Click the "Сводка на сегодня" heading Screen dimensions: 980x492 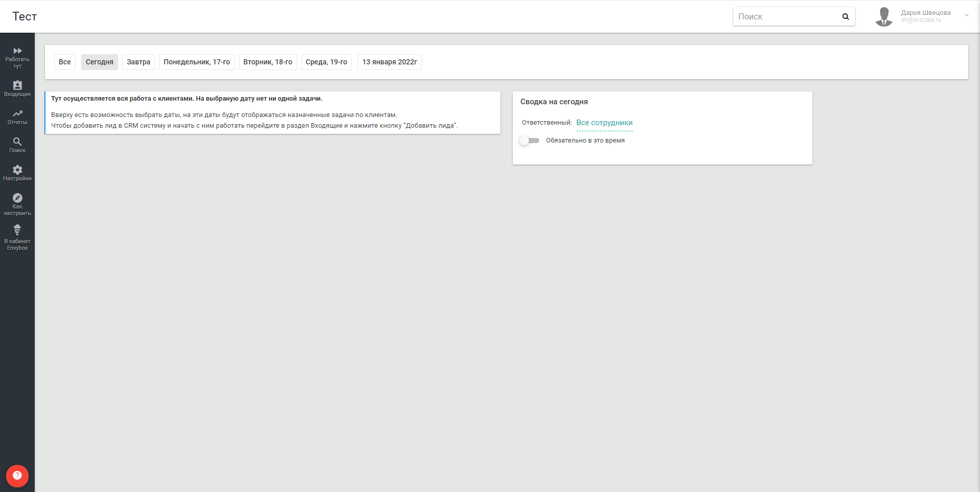[x=554, y=102]
